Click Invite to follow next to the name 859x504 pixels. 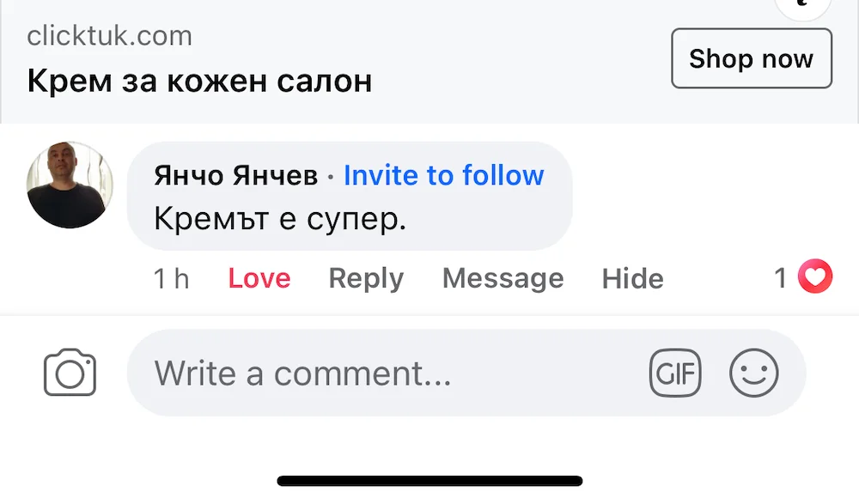point(443,175)
